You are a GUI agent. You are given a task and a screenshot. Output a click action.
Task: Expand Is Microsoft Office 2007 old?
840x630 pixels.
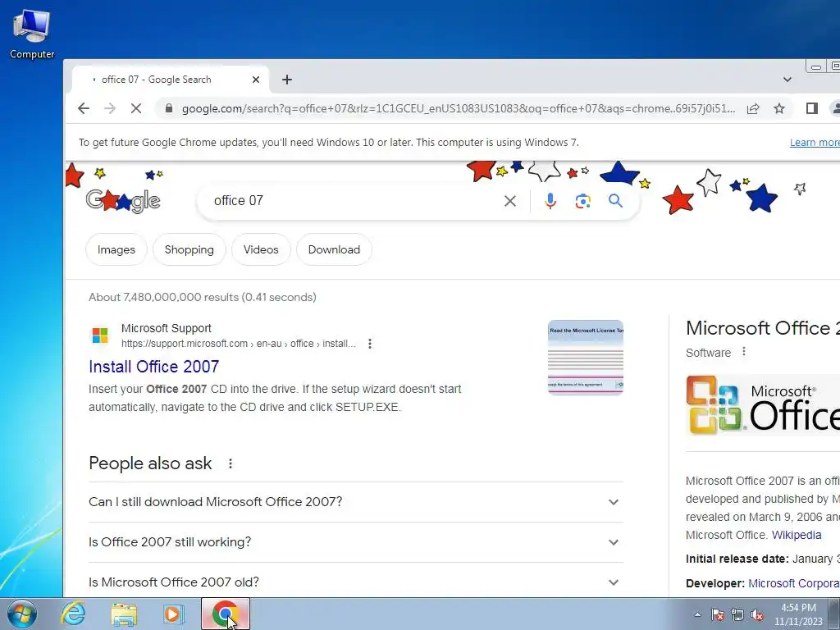pos(356,582)
